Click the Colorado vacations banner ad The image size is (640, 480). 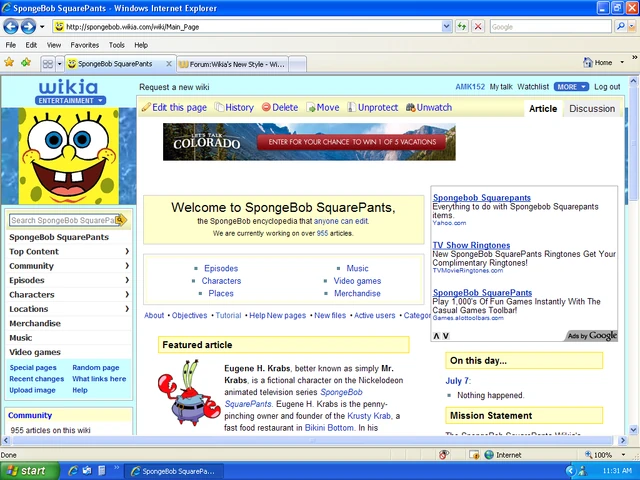(x=309, y=142)
